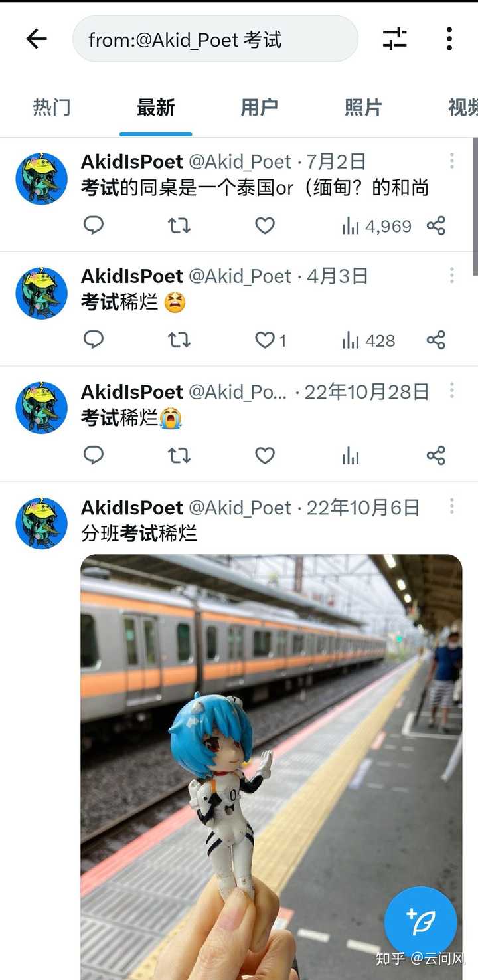Viewport: 478px width, 980px height.
Task: Switch to the 照片 tab
Action: pyautogui.click(x=363, y=108)
